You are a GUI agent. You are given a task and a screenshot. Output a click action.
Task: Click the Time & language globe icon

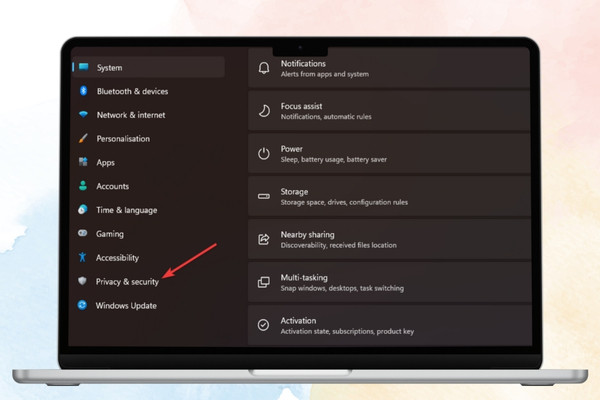(x=83, y=209)
